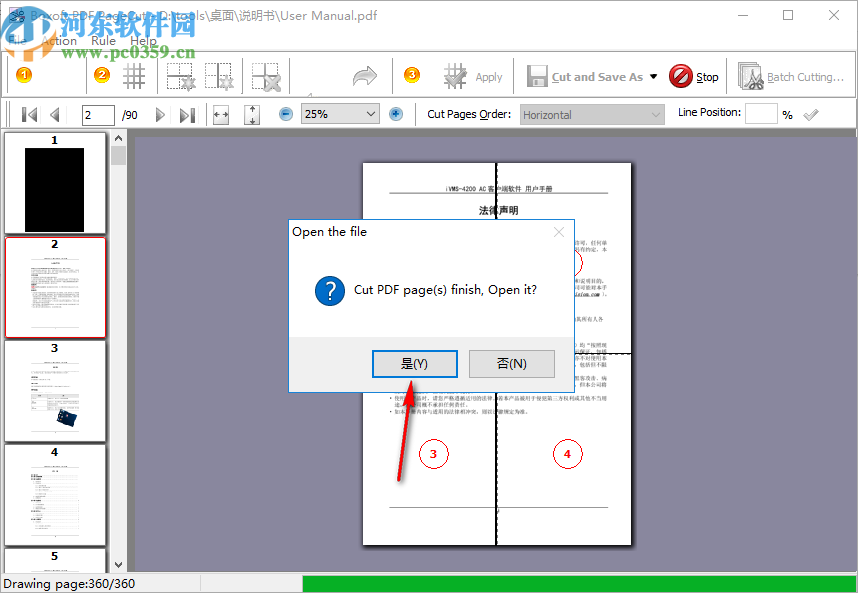Jump to the last page icon
Image resolution: width=858 pixels, height=593 pixels.
pyautogui.click(x=187, y=113)
